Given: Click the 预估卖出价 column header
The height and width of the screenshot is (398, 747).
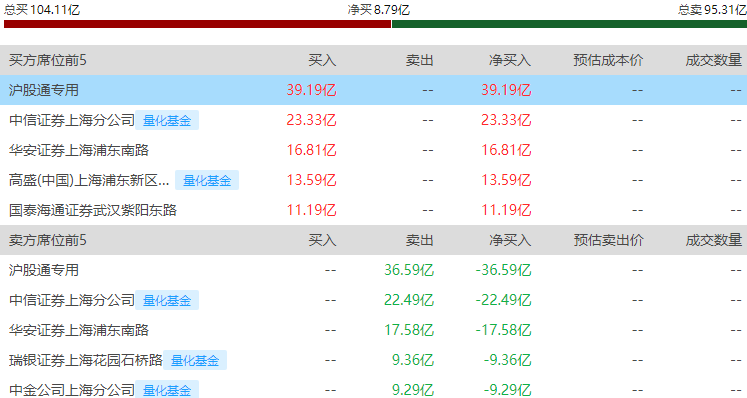Looking at the screenshot, I should (608, 240).
